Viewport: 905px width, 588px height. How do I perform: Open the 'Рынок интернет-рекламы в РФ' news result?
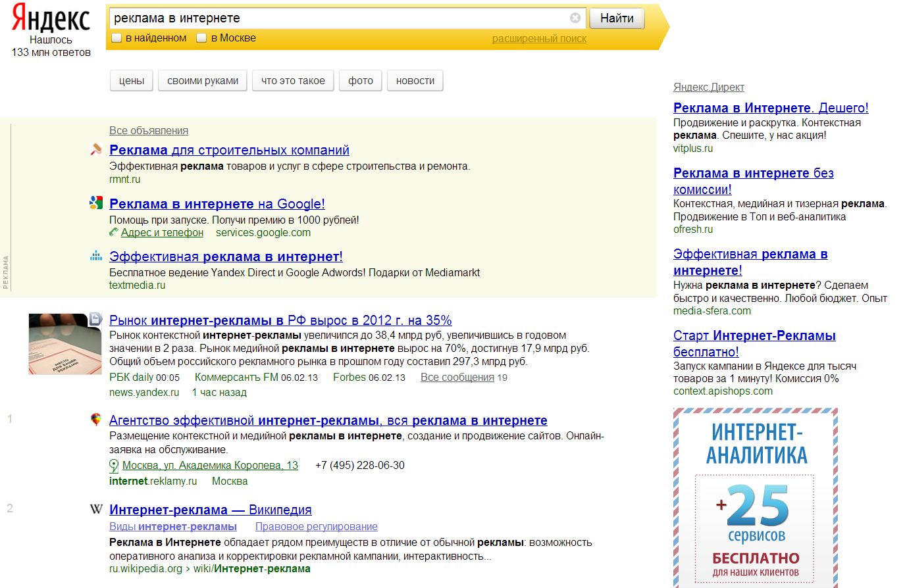280,320
